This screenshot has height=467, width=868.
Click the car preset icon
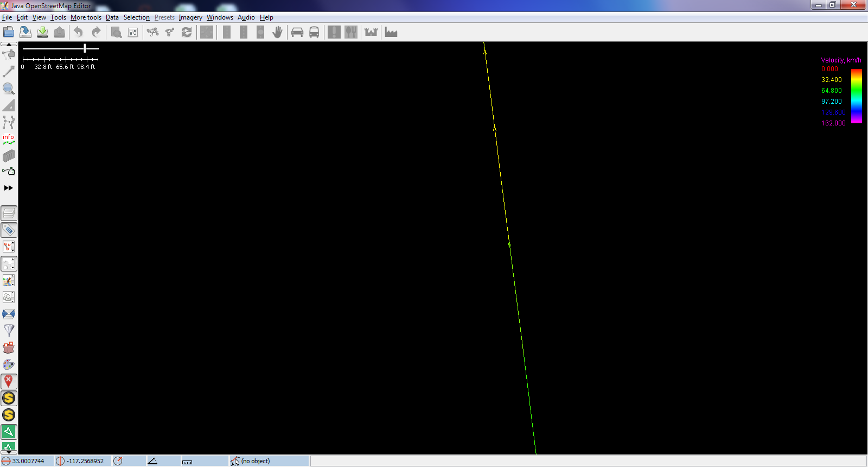click(297, 33)
